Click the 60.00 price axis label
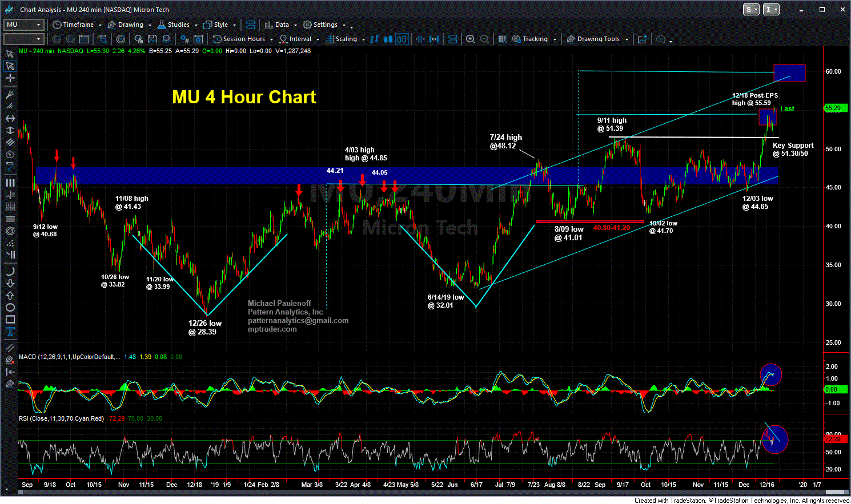Screen dimensions: 851x504 click(833, 71)
